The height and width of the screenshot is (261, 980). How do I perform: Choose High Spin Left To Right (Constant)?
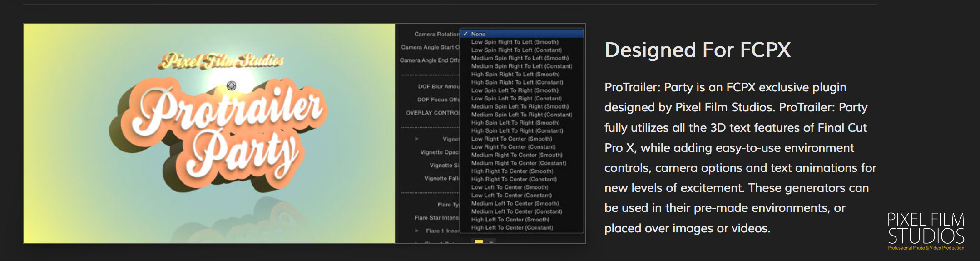[x=517, y=131]
